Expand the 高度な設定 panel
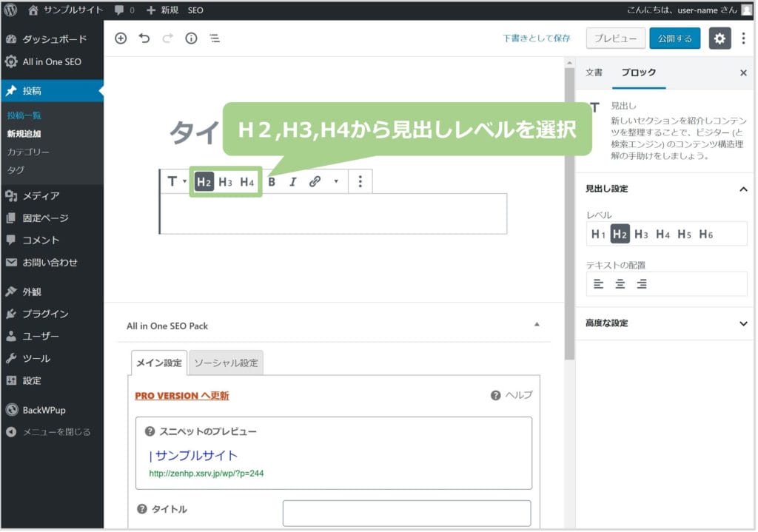 pyautogui.click(x=743, y=323)
